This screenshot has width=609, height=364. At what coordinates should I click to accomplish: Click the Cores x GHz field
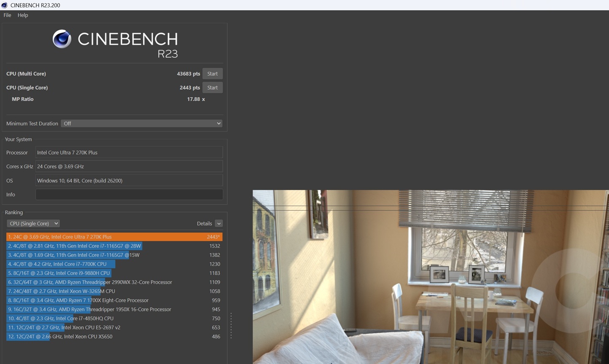tap(129, 166)
